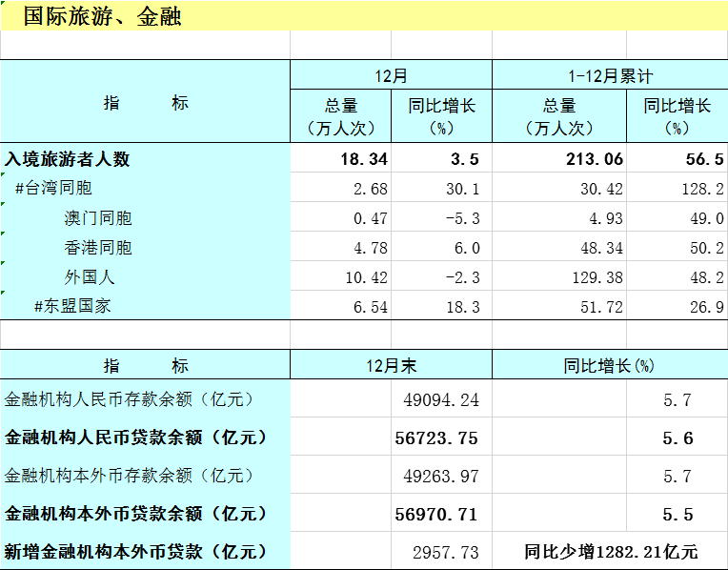Click the new loans value 2957.73
Image resolution: width=728 pixels, height=570 pixels.
pos(446,552)
